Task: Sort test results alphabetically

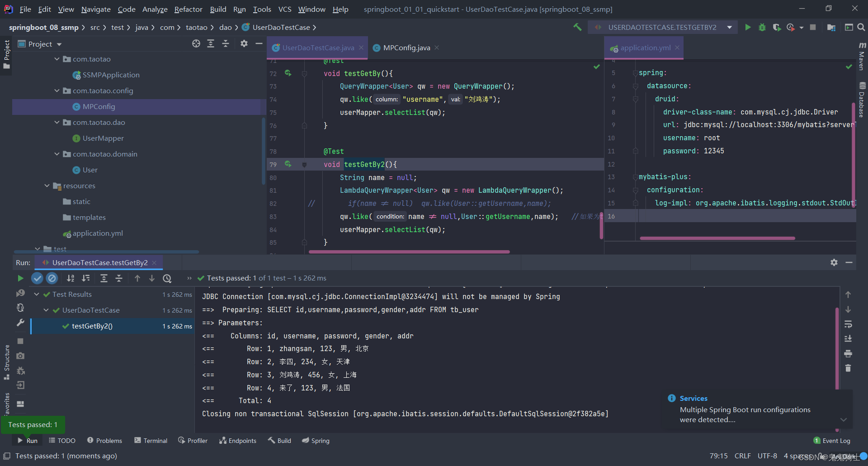Action: (71, 278)
